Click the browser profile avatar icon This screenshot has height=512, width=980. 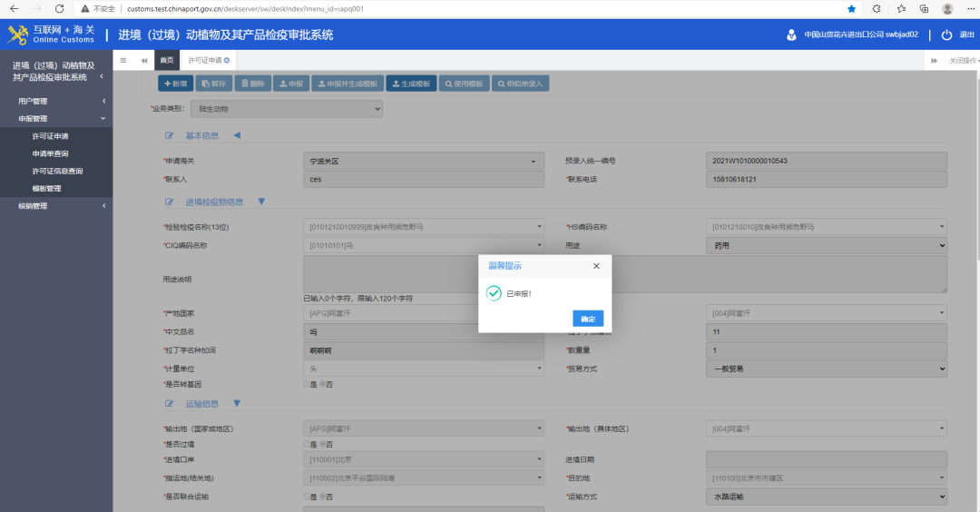[947, 9]
